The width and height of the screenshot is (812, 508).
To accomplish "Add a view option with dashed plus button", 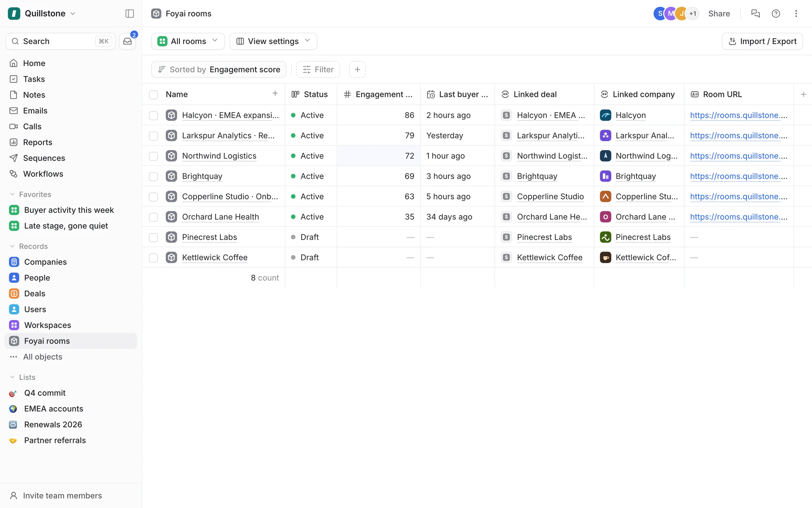I will point(357,69).
